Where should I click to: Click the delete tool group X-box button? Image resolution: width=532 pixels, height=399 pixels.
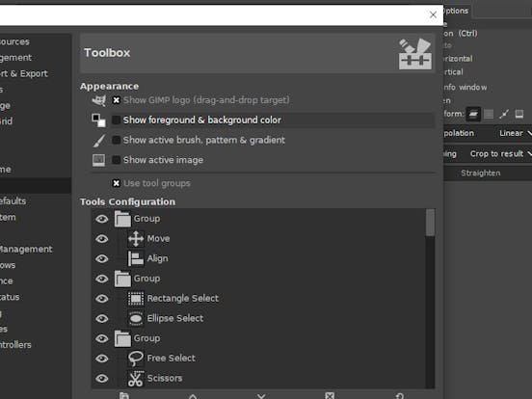pyautogui.click(x=330, y=395)
